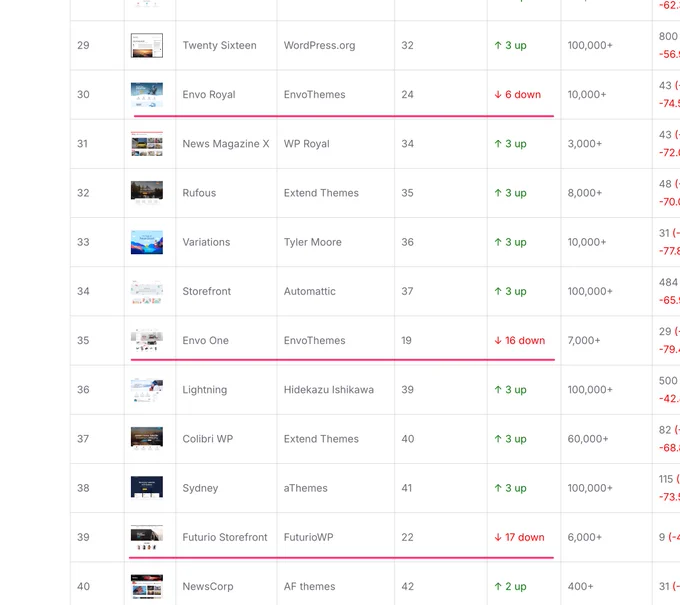Select the theme name 'Colibri WP'
Viewport: 680px width, 605px height.
[208, 438]
